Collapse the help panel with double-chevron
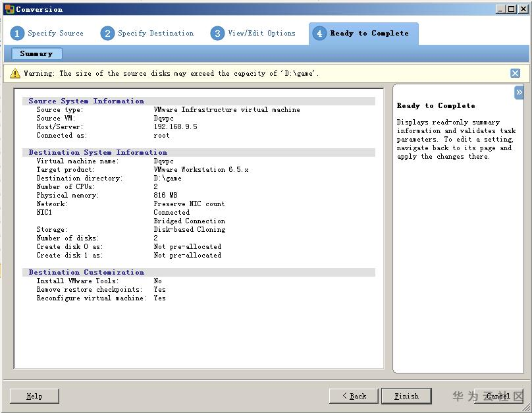The image size is (532, 413). coord(519,92)
